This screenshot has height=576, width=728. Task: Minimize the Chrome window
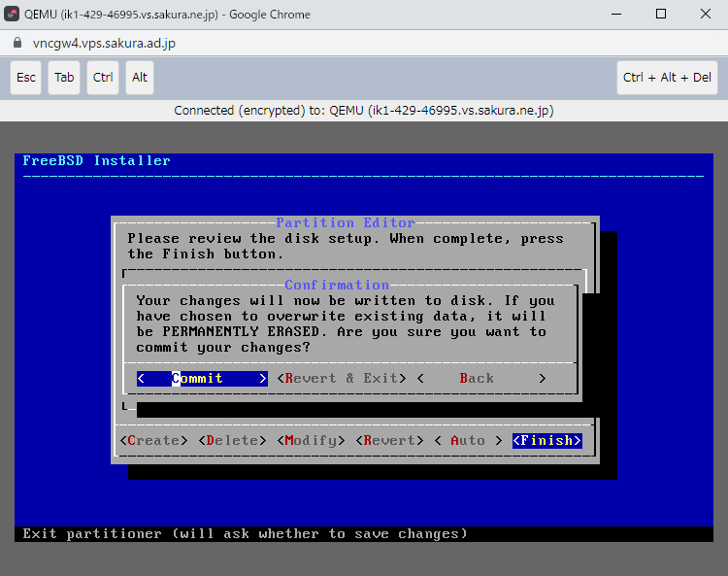pos(615,14)
